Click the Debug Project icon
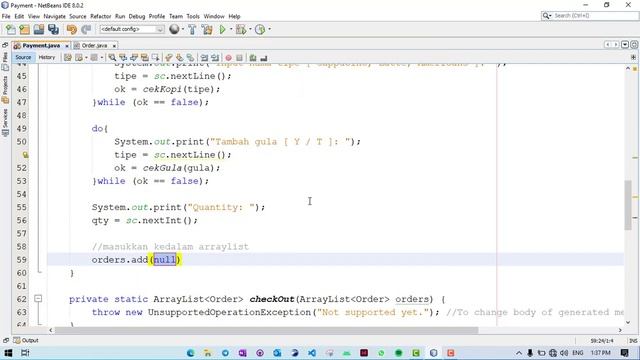 [241, 29]
